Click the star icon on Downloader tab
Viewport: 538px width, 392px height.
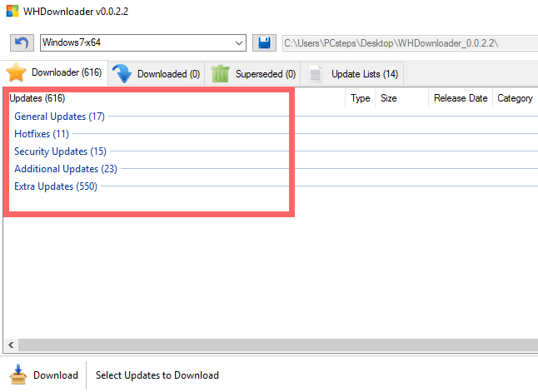point(17,73)
